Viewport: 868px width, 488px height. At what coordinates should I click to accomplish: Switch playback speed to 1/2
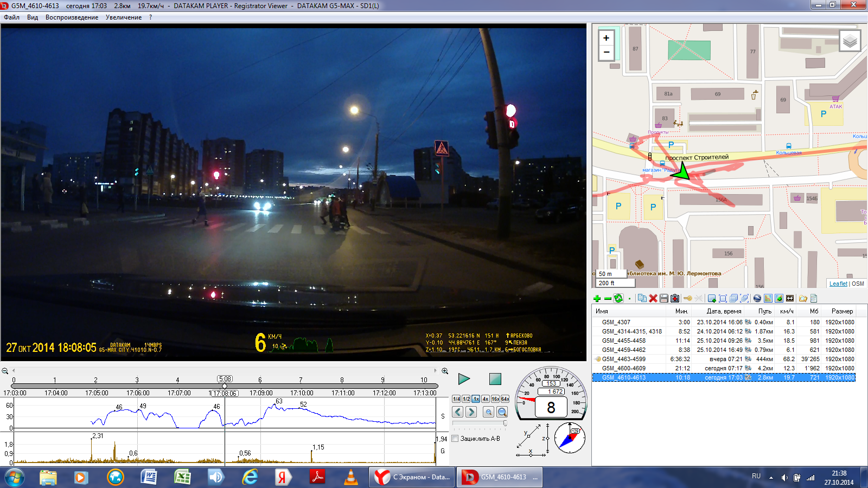[466, 399]
